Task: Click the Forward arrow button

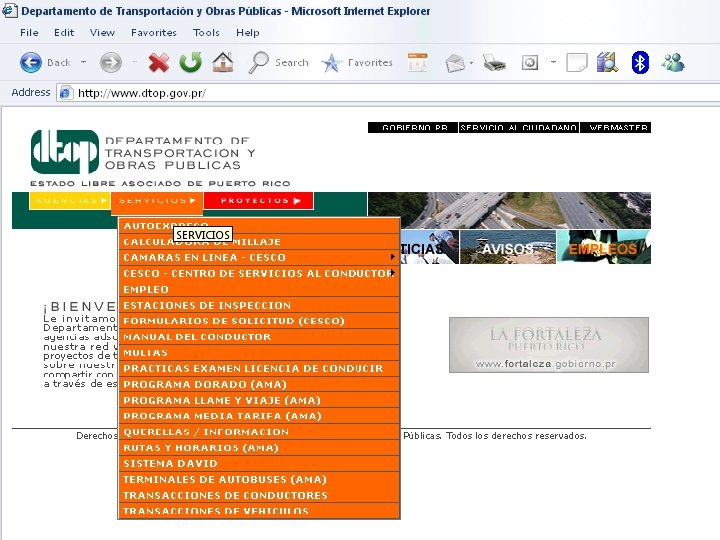Action: (111, 62)
